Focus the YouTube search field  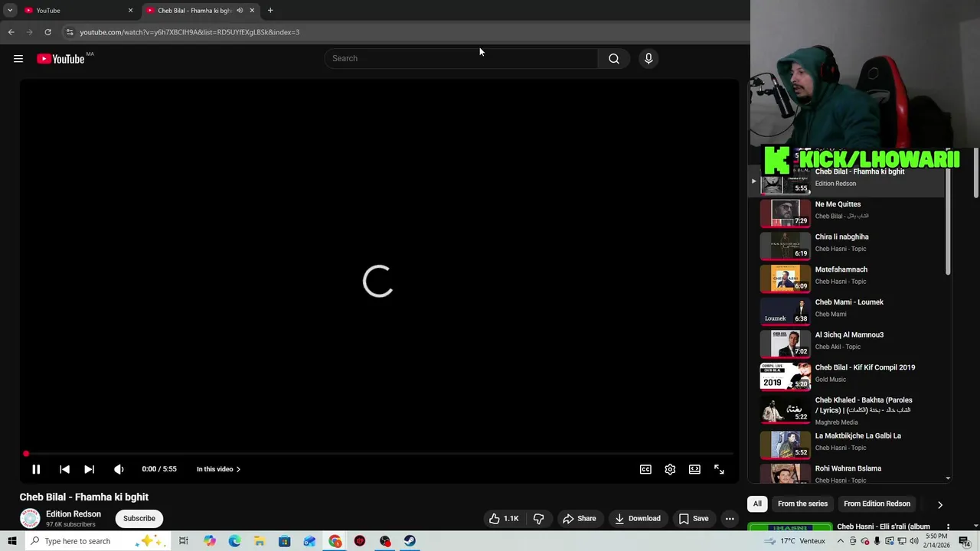(461, 59)
